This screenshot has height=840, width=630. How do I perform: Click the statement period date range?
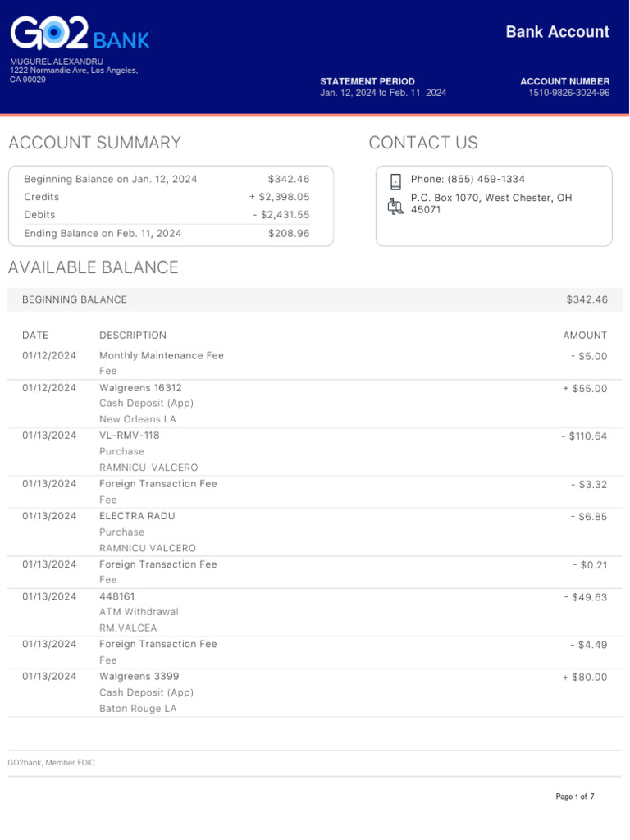coord(383,94)
